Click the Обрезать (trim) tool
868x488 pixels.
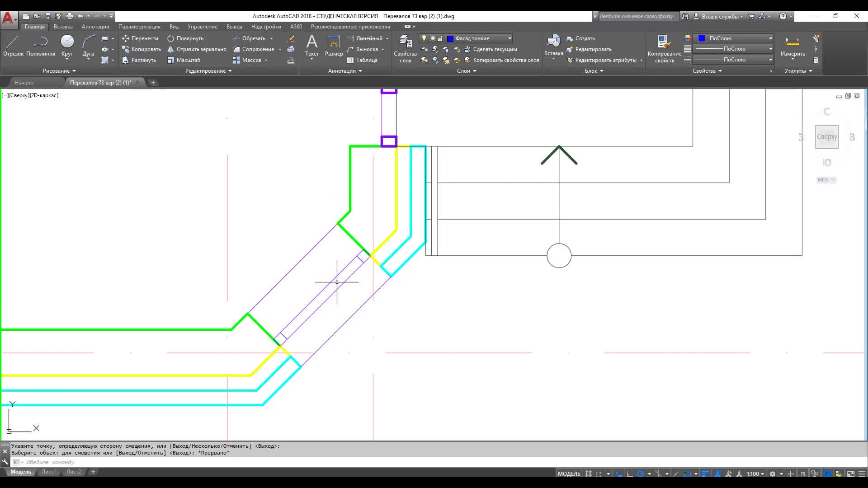[x=249, y=38]
